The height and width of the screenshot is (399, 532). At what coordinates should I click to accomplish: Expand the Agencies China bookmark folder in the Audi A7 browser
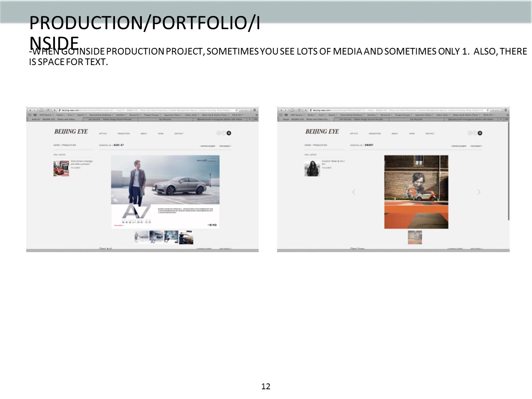click(x=173, y=115)
